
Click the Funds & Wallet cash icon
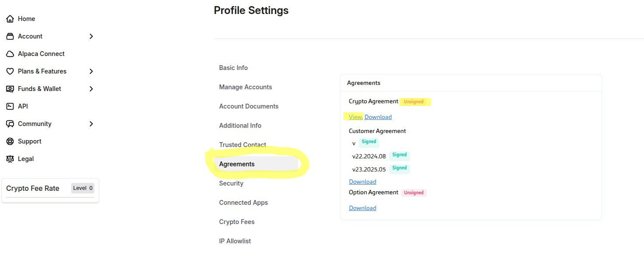(x=10, y=89)
